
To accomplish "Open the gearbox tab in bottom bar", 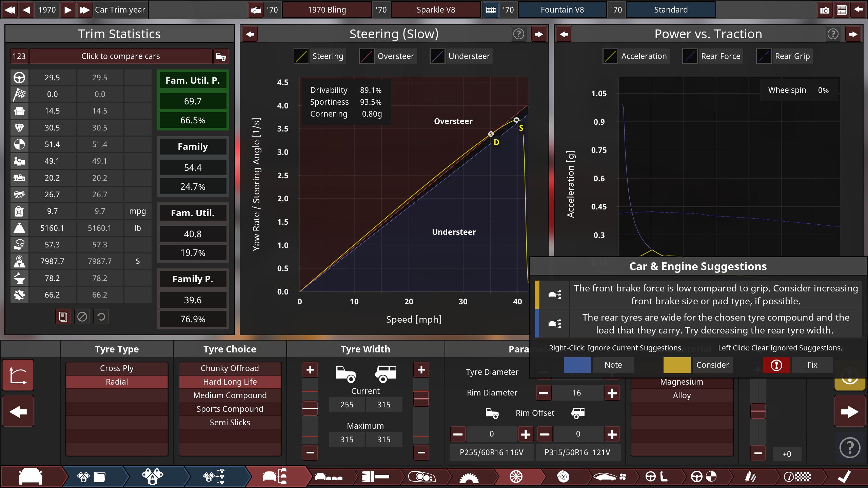I will tap(469, 477).
